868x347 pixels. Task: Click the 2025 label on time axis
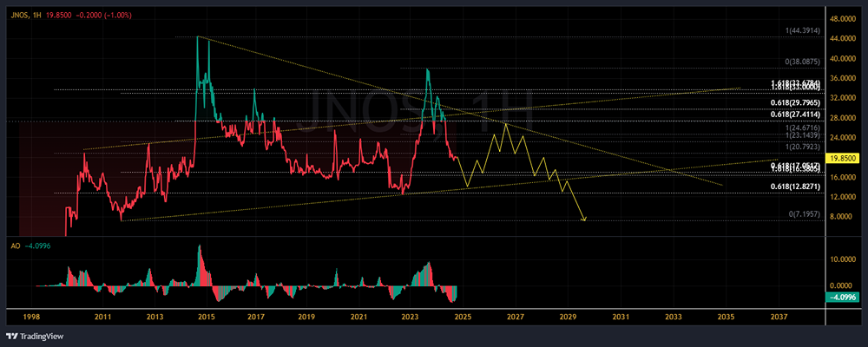pyautogui.click(x=463, y=317)
